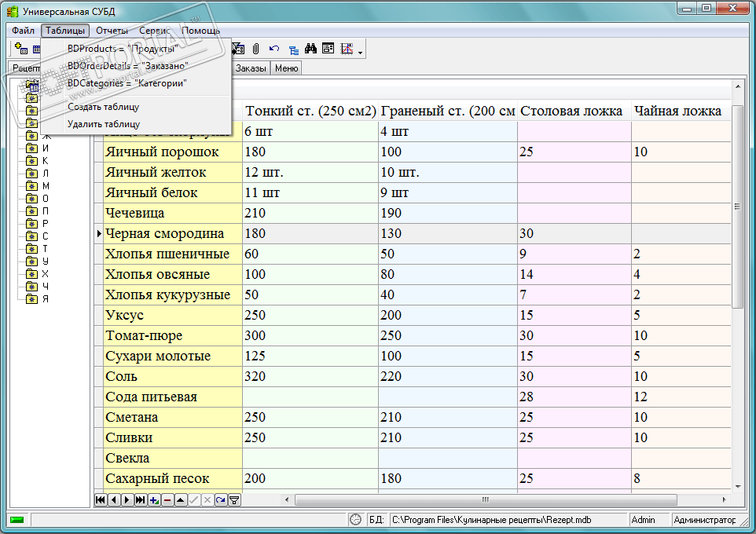Switch to the "Меню" tab
Screen dimensions: 756x534
click(x=286, y=68)
